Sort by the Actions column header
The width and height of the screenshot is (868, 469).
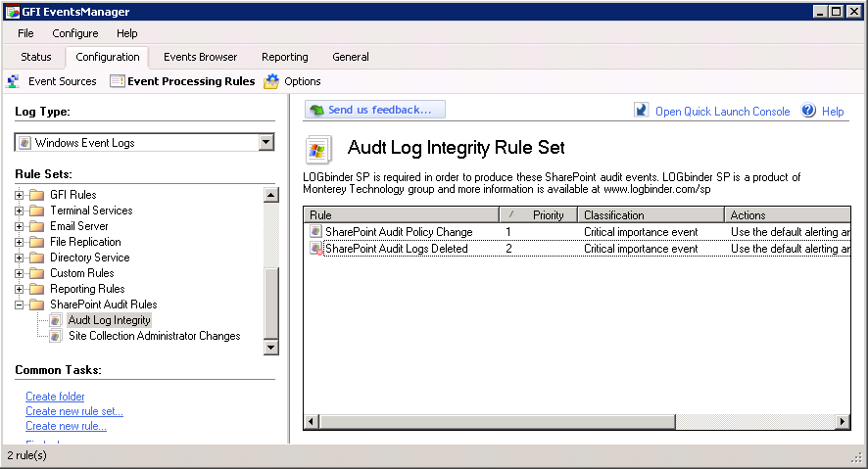click(x=788, y=214)
